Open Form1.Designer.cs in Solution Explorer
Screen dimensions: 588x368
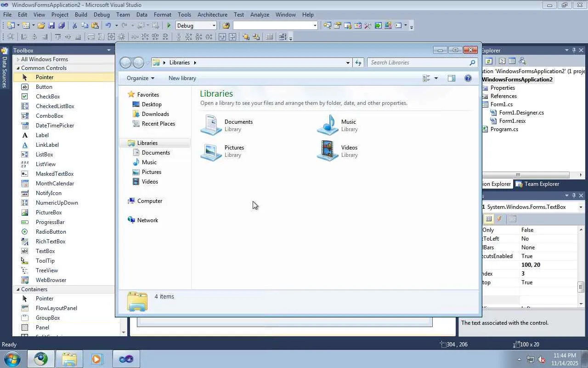[521, 113]
